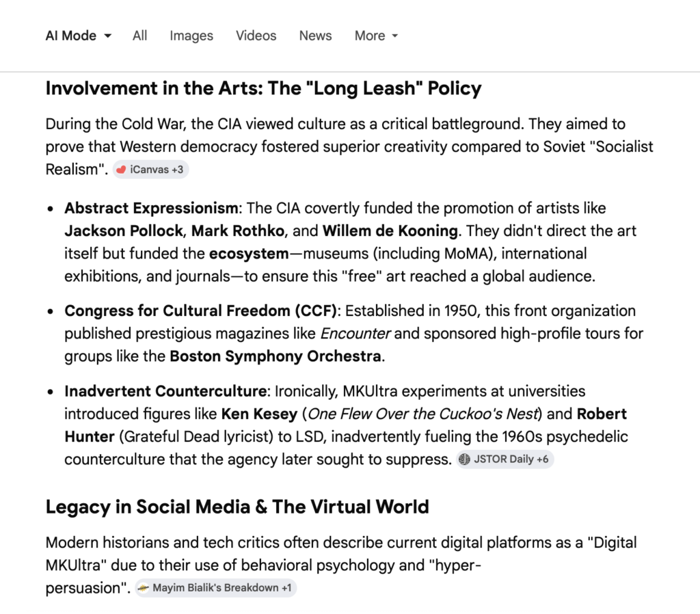Switch to the Images tab
This screenshot has width=700, height=614.
point(191,36)
